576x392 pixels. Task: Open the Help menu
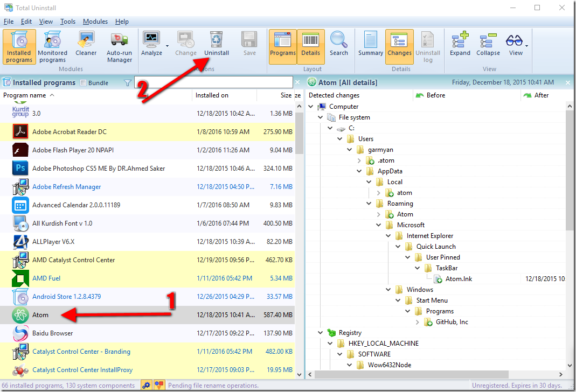pos(122,22)
